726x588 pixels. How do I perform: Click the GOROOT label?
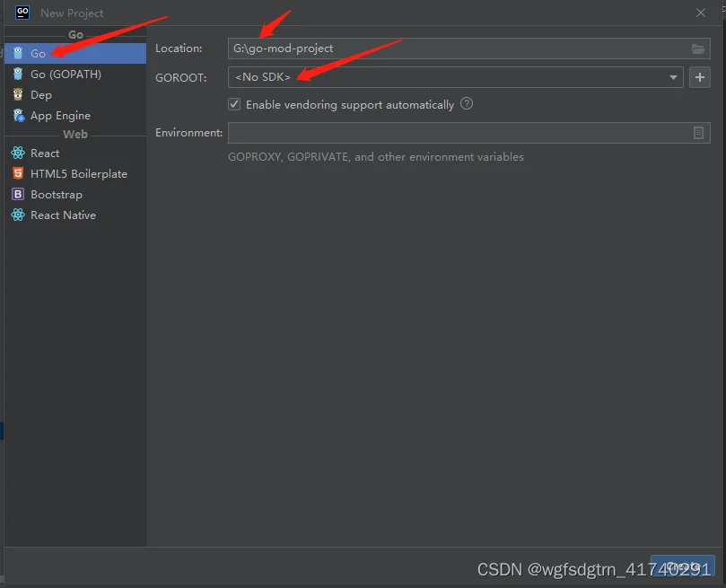pyautogui.click(x=181, y=78)
